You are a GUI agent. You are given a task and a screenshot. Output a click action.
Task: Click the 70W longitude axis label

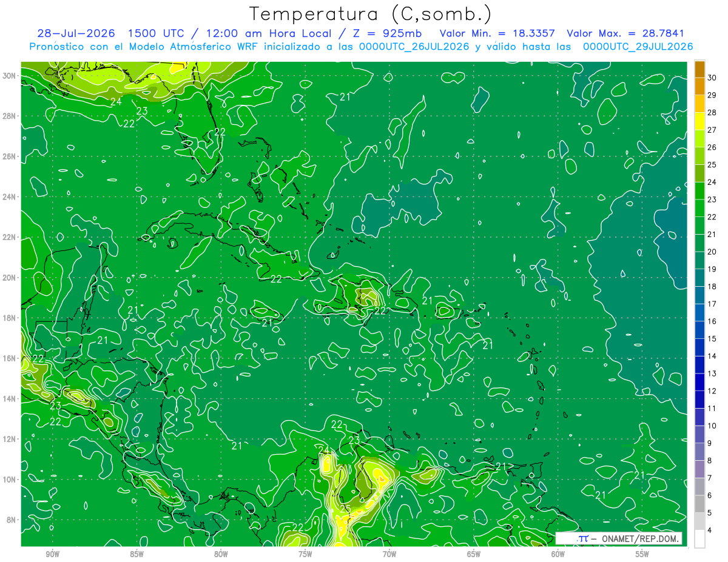click(389, 554)
